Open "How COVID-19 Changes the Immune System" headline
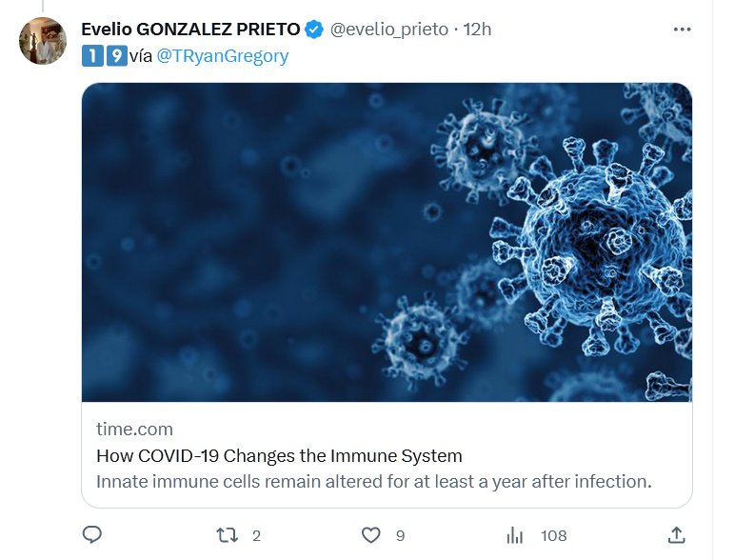735x560 pixels. click(x=279, y=455)
